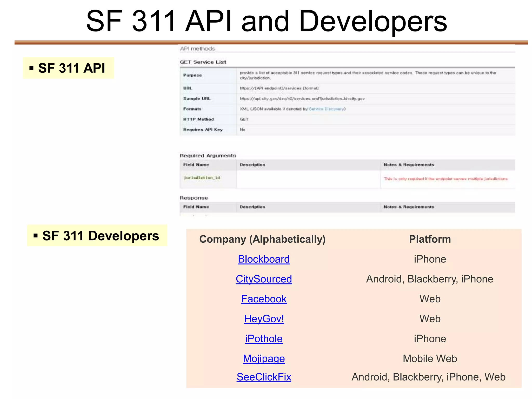Open the Blockboard company link
This screenshot has height=399, width=532.
[x=264, y=259]
